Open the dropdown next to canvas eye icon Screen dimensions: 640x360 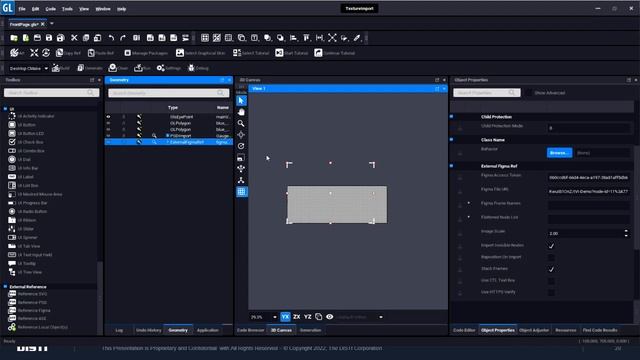coord(381,317)
